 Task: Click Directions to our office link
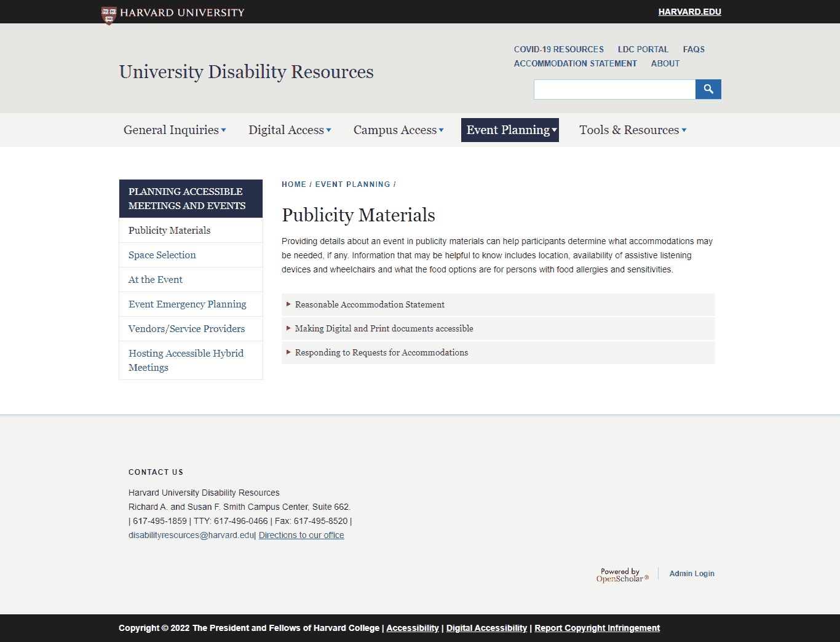[301, 535]
